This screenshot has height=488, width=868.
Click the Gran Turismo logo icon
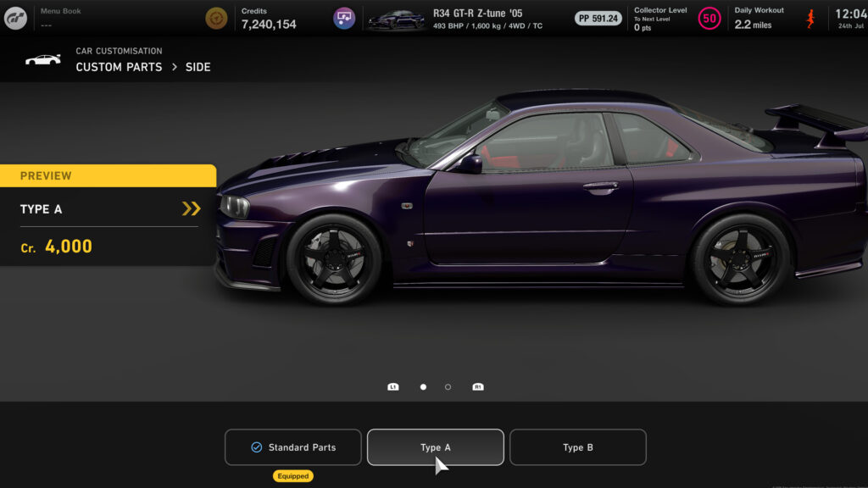coord(15,19)
